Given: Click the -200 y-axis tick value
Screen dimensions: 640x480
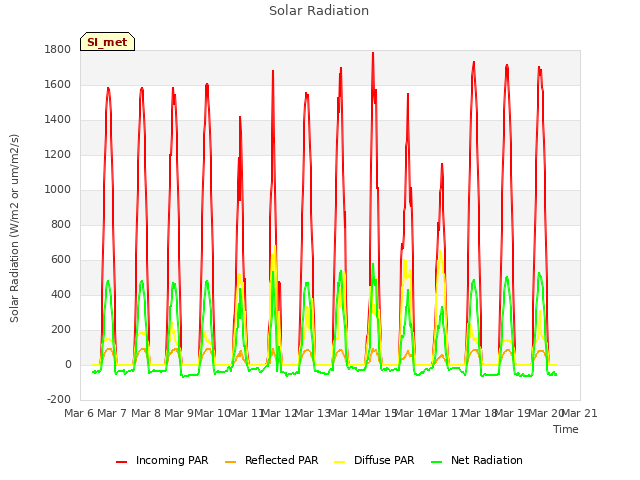Looking at the screenshot, I should click(x=59, y=400).
